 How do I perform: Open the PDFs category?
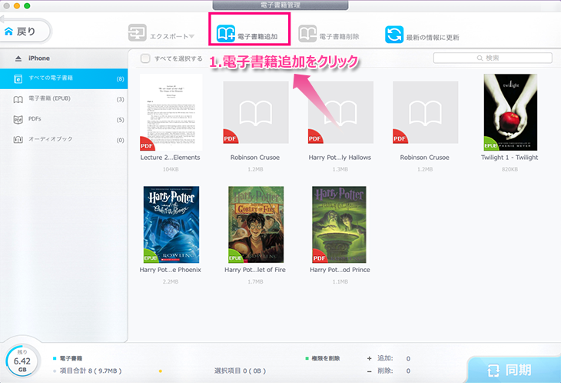pyautogui.click(x=64, y=119)
